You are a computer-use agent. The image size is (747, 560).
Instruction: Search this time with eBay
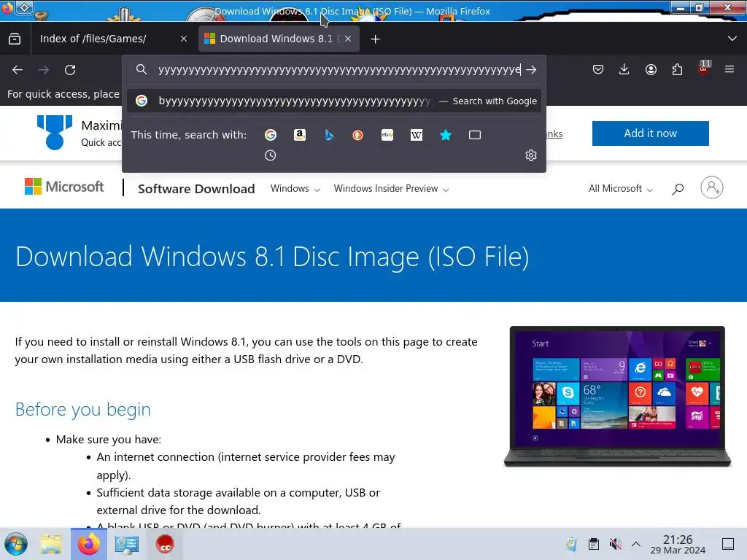[387, 135]
